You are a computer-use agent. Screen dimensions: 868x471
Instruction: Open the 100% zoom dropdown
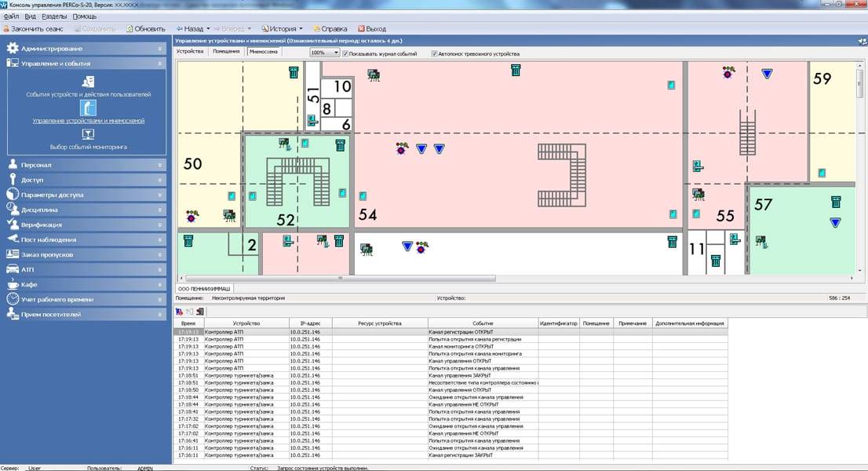coord(336,53)
